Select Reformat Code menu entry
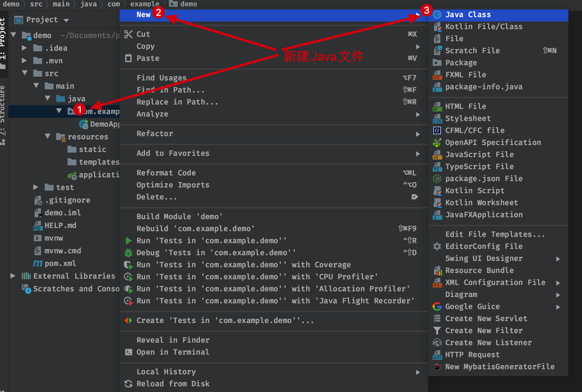The width and height of the screenshot is (582, 392). 274,173
